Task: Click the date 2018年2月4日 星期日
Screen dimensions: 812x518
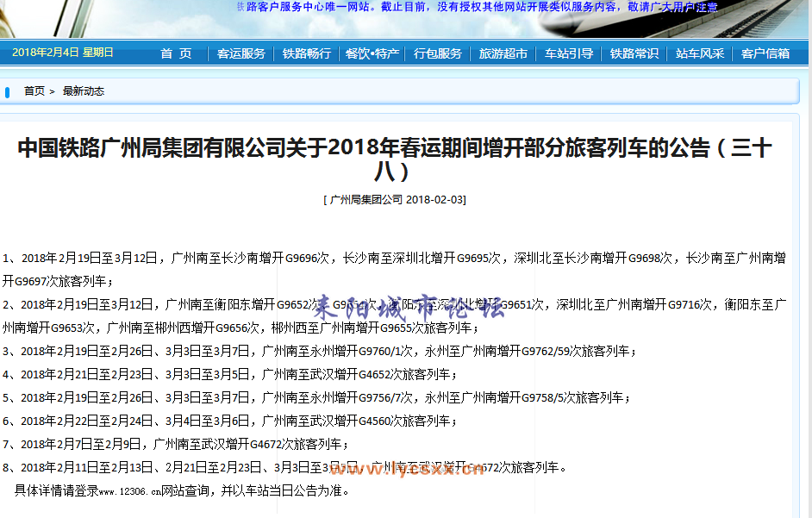Action: pyautogui.click(x=63, y=53)
